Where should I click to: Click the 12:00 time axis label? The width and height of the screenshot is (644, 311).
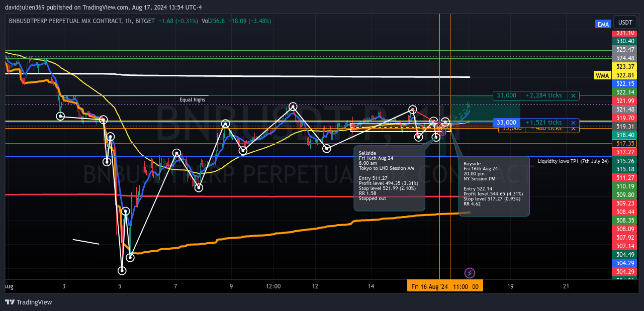273,286
